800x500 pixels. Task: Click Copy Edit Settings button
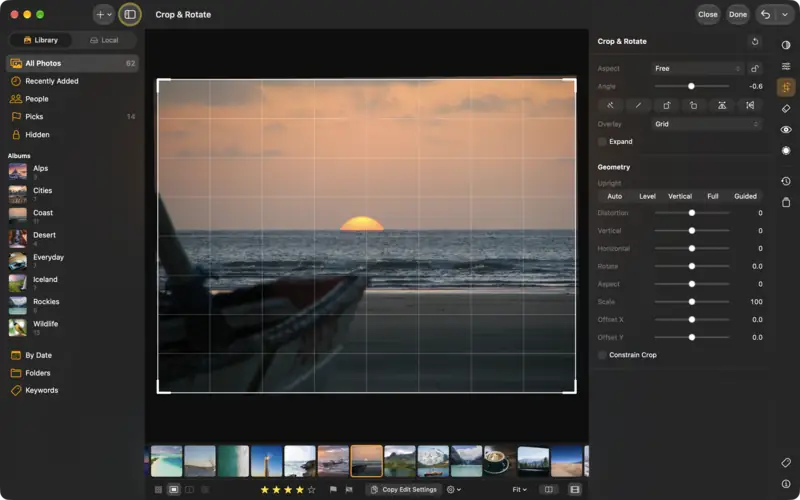tap(404, 489)
